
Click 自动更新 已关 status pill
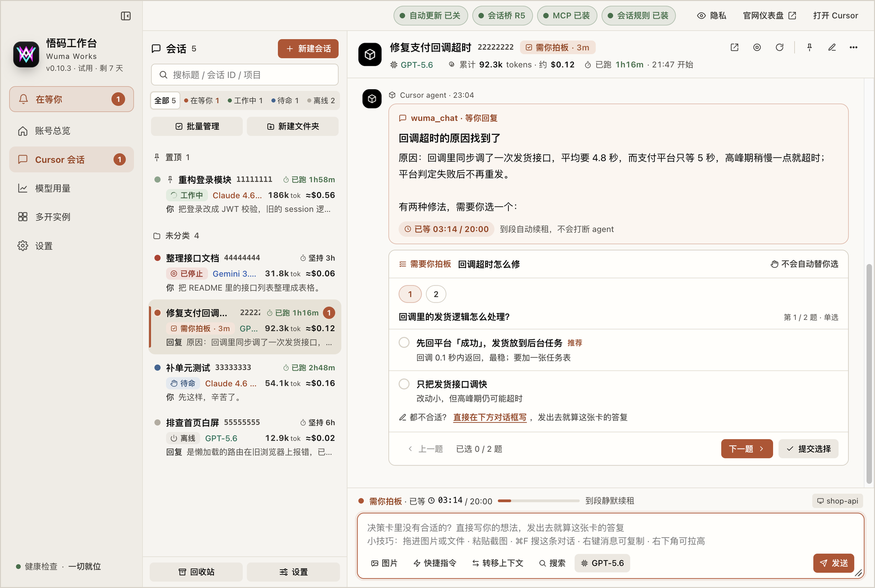click(x=430, y=16)
